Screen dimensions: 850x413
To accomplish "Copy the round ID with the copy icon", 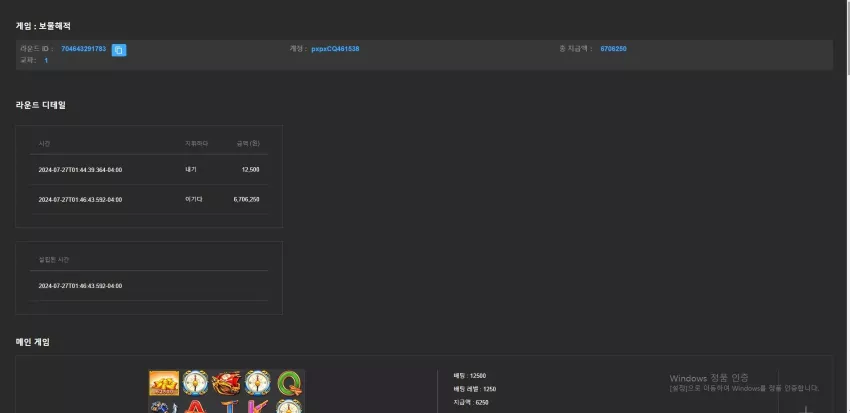I will click(119, 50).
